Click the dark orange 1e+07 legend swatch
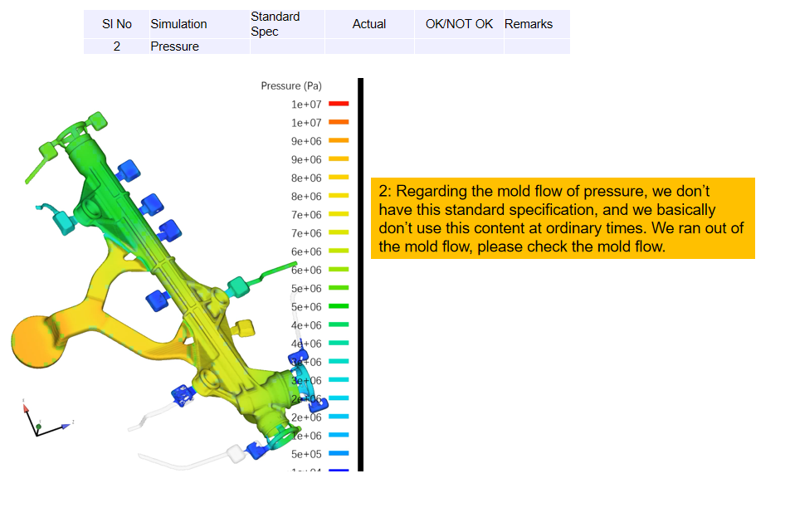Image resolution: width=790 pixels, height=532 pixels. click(339, 122)
